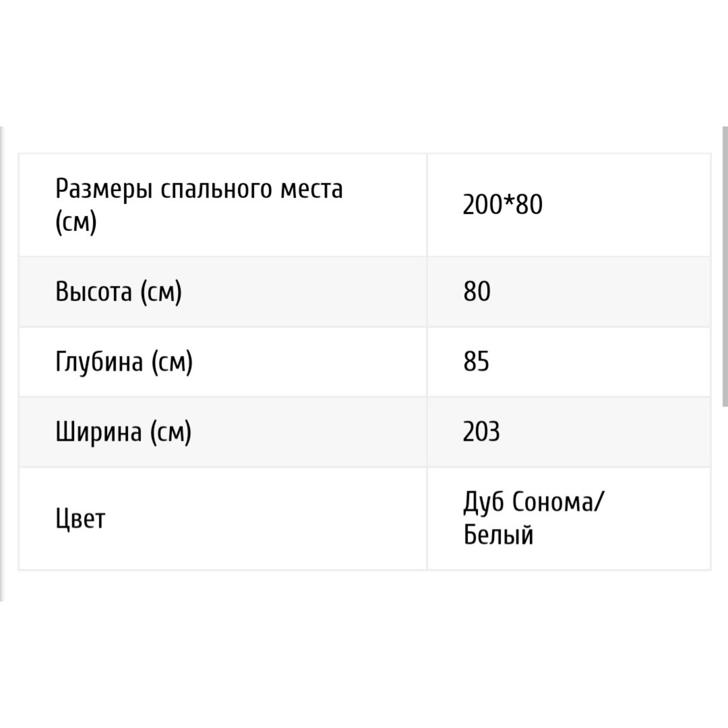This screenshot has height=728, width=728.
Task: Click the word 'Белый' in the color cell
Action: [x=498, y=536]
